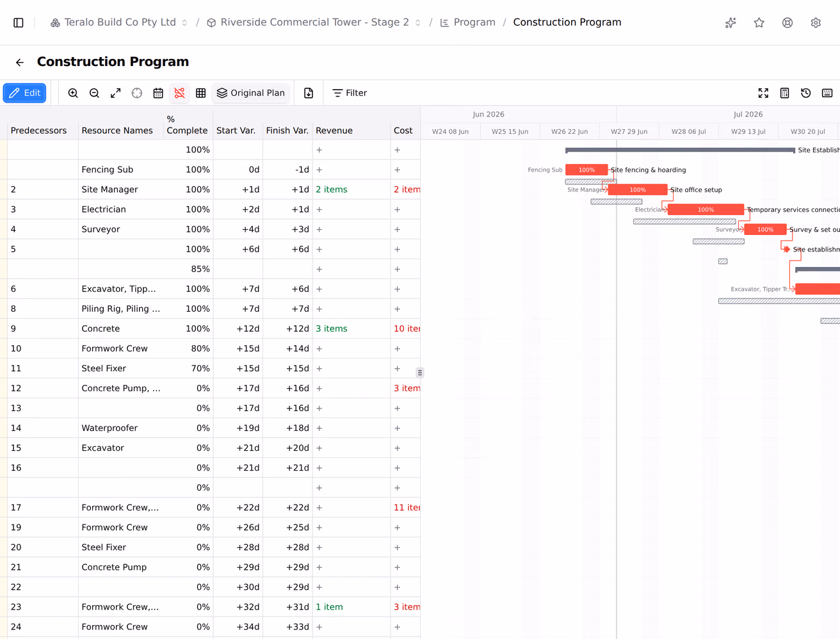Image resolution: width=840 pixels, height=639 pixels.
Task: Open the calculator icon
Action: 784,93
